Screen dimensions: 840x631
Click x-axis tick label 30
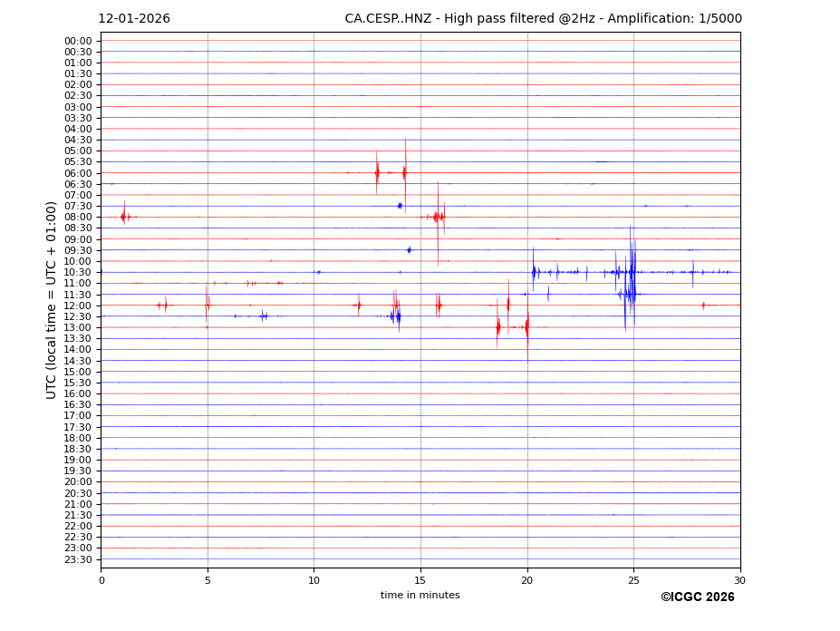pos(739,580)
